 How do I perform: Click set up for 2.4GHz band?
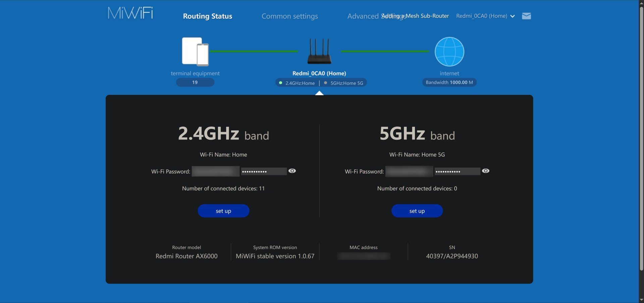(223, 211)
